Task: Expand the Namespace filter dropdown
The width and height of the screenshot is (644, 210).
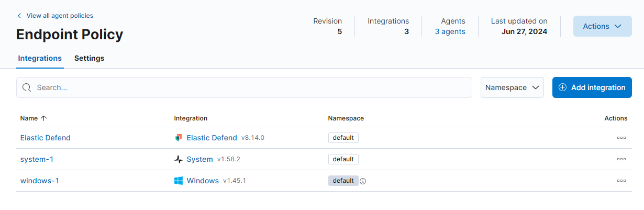Action: 512,87
